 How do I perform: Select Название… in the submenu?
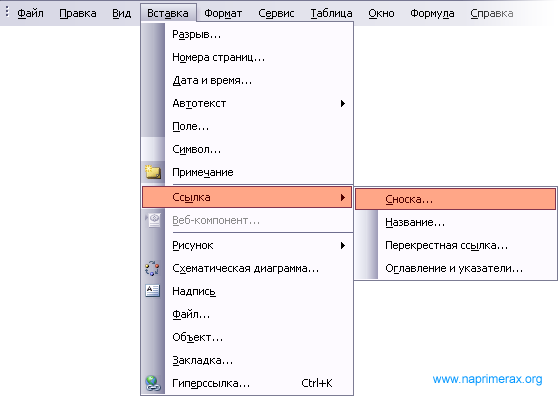[456, 222]
